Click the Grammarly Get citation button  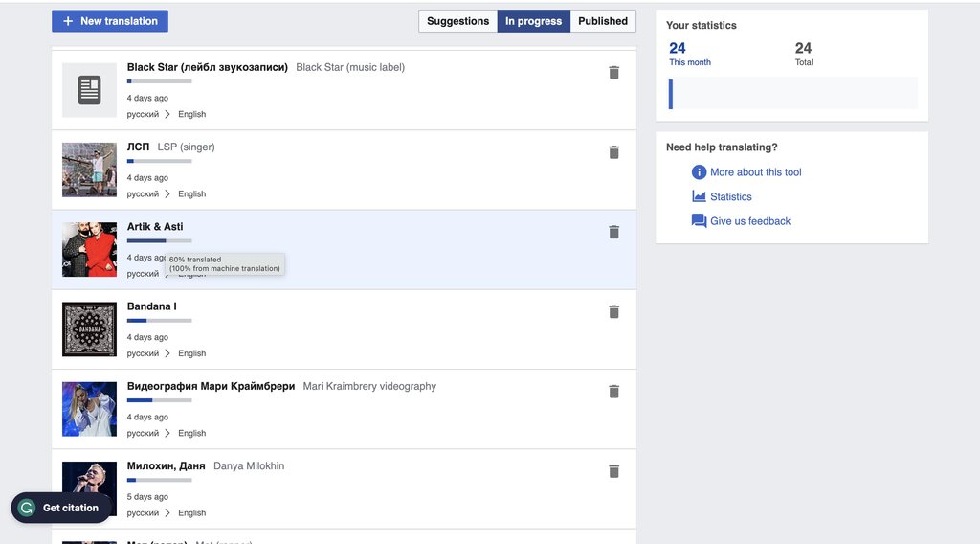60,508
